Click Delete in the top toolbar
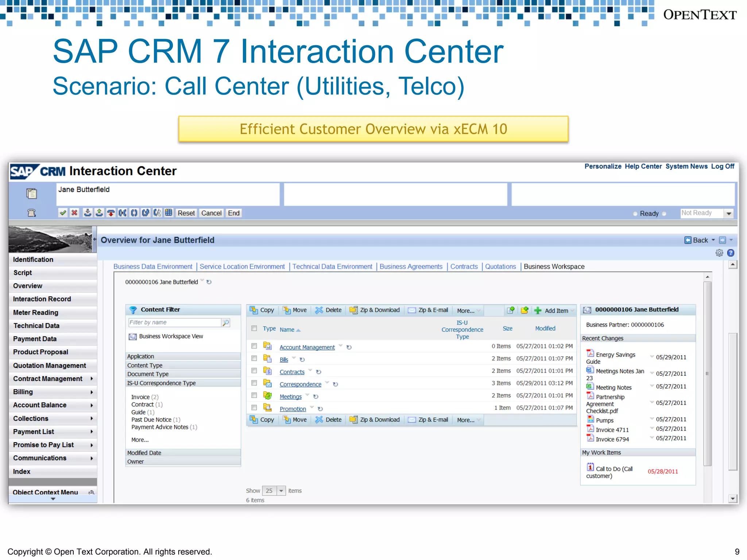This screenshot has height=560, width=747. [328, 310]
